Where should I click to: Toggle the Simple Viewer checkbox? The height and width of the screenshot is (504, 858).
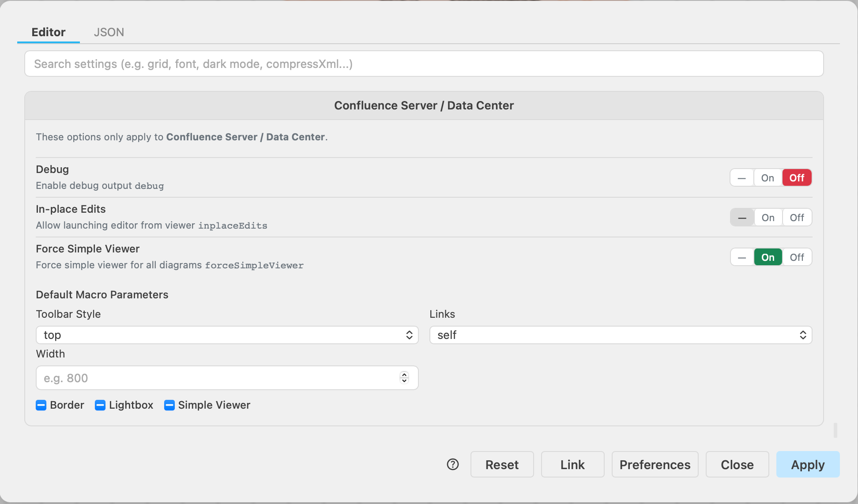point(169,405)
